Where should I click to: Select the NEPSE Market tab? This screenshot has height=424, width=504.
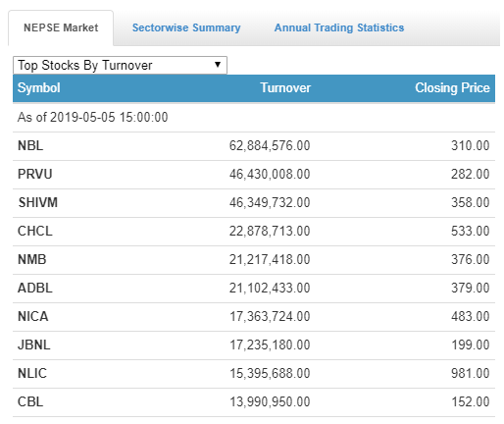[x=61, y=27]
